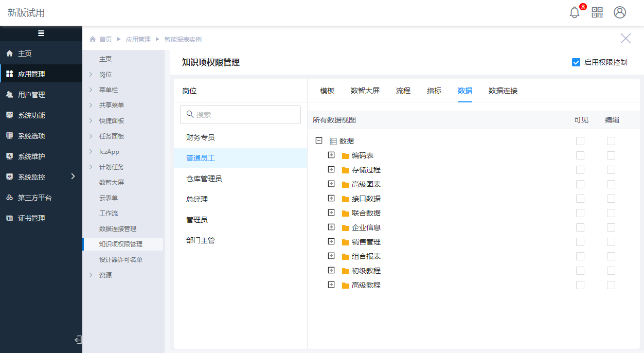Switch to the 数据连接 tab
This screenshot has width=644, height=353.
click(x=503, y=91)
